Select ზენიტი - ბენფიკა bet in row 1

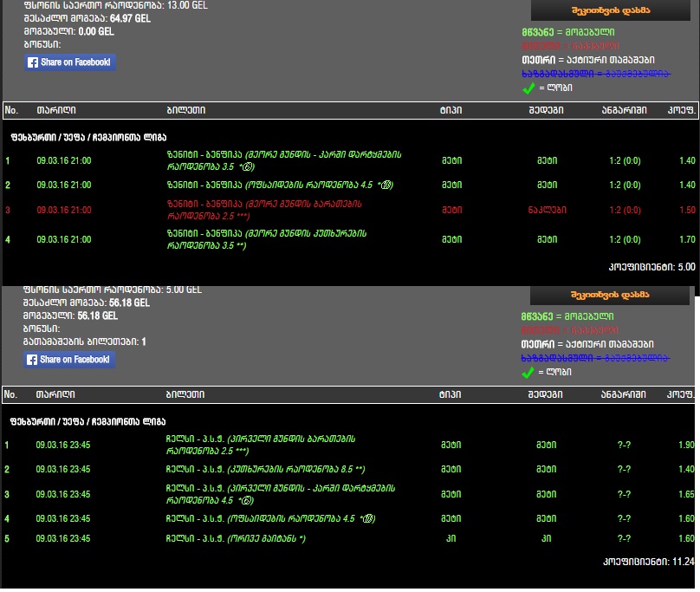(x=284, y=161)
